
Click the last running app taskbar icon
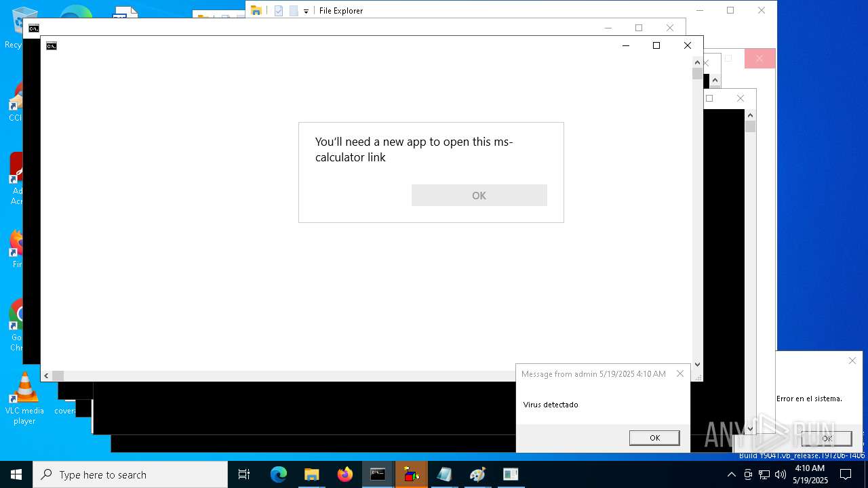tap(511, 474)
